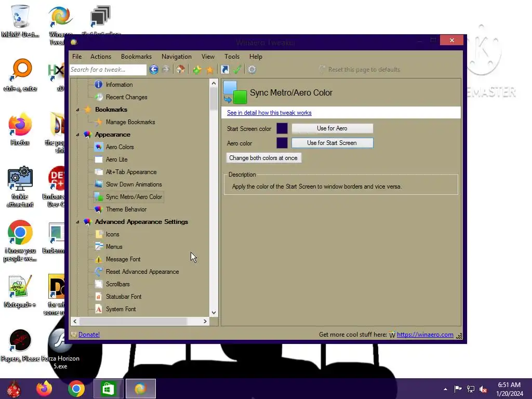
Task: Click the tree scrollbar down arrow
Action: point(214,312)
